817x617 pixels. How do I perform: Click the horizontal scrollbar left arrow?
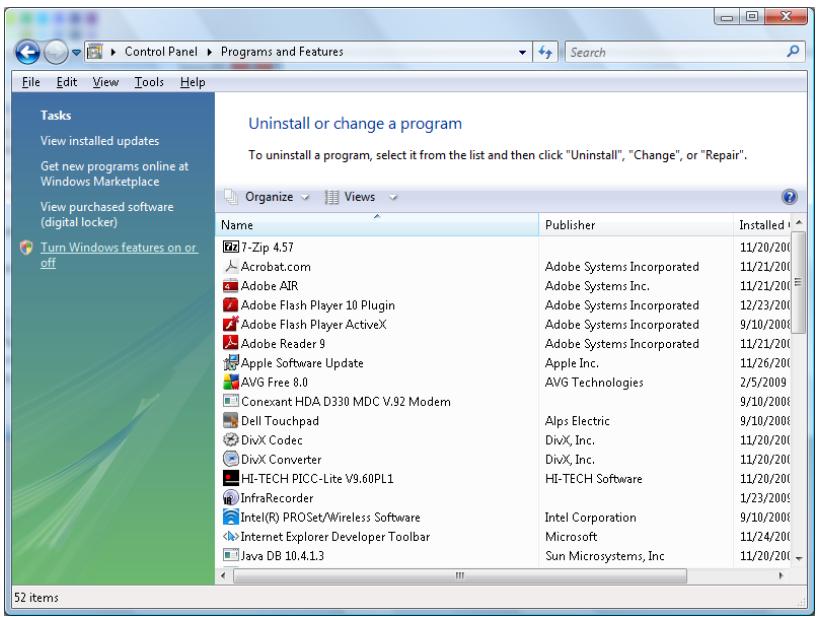pos(224,576)
